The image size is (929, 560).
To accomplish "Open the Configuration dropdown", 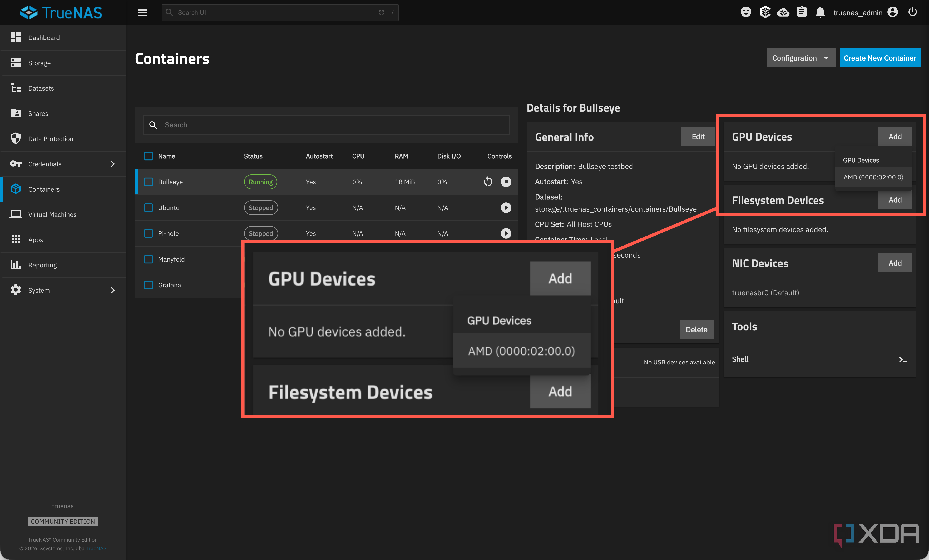I will pyautogui.click(x=800, y=58).
